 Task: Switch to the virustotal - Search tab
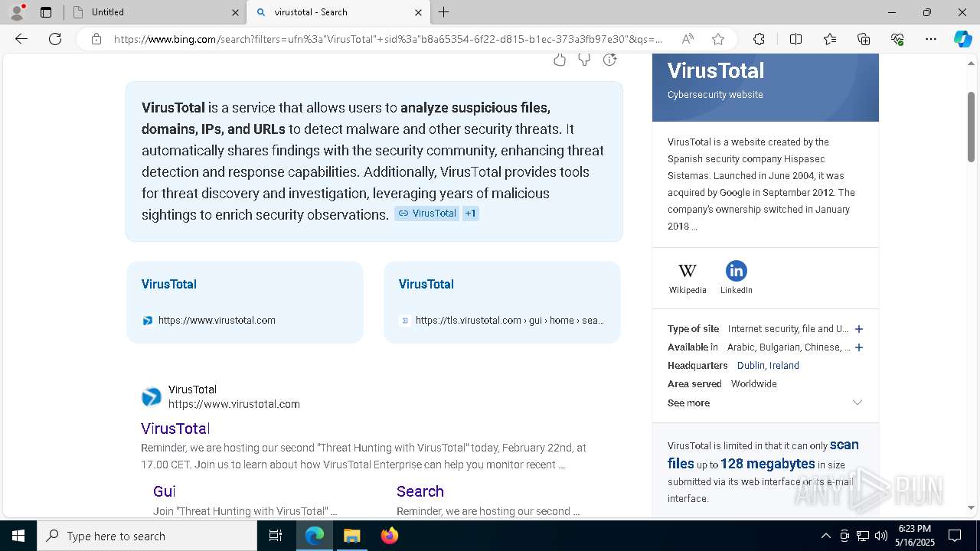click(337, 12)
